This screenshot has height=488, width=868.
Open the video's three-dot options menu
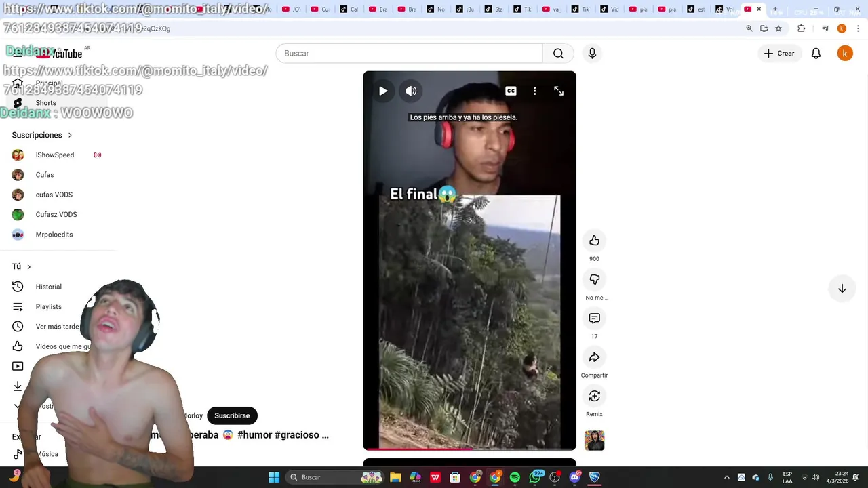click(x=534, y=91)
